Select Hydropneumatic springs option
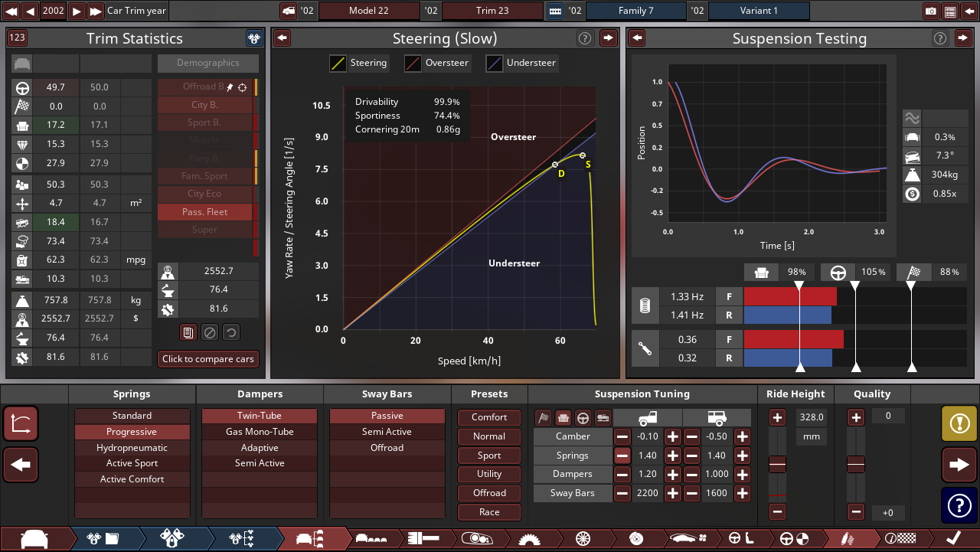Screen dimensions: 980x552 click(132, 448)
